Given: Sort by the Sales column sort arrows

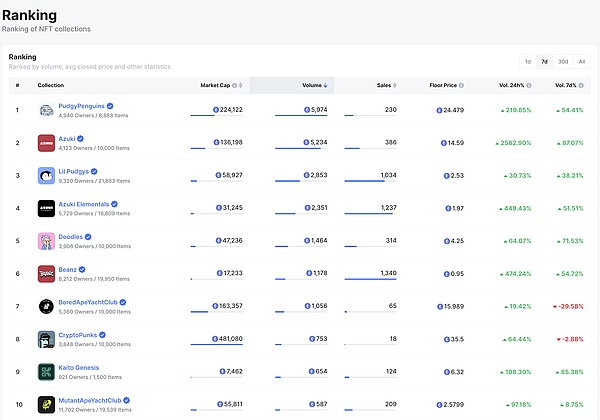Looking at the screenshot, I should point(395,85).
